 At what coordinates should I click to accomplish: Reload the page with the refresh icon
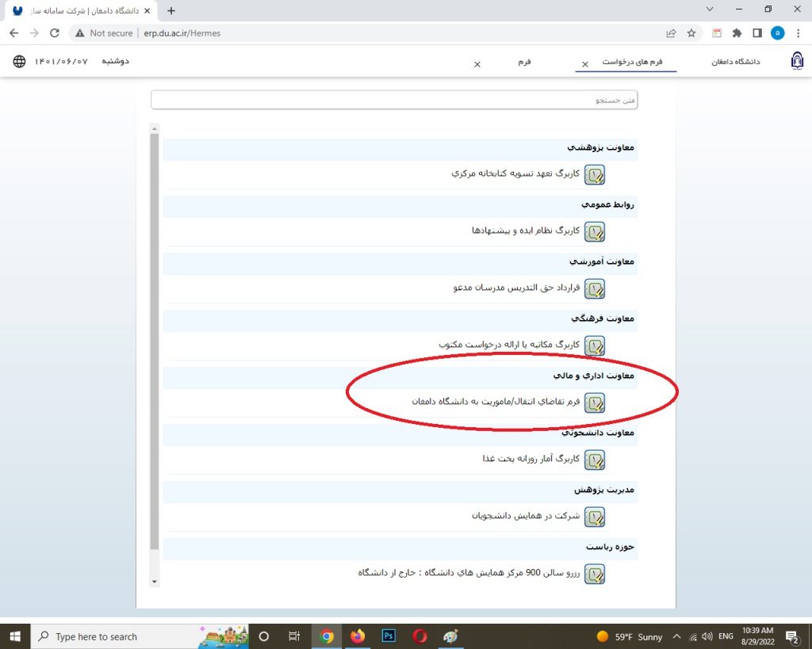tap(55, 33)
